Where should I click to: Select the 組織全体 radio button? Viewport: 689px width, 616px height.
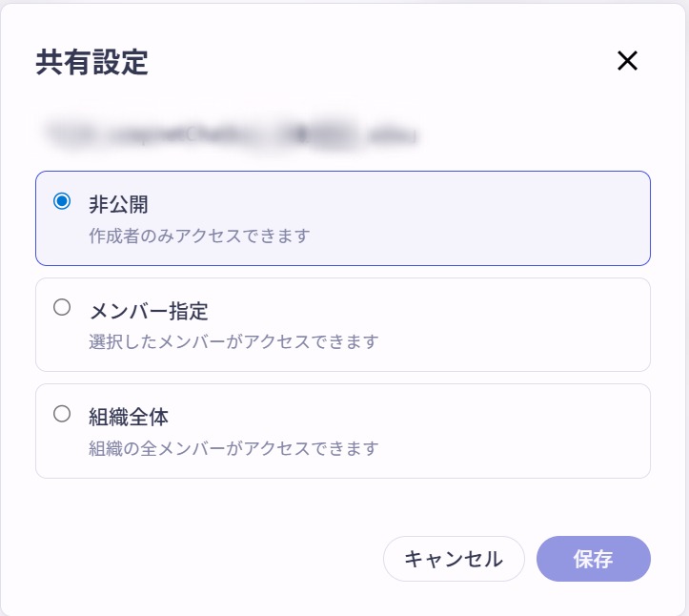62,414
